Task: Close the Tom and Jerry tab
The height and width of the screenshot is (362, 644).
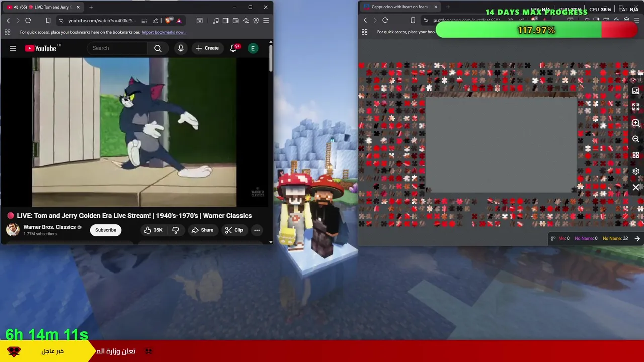Action: 78,7
